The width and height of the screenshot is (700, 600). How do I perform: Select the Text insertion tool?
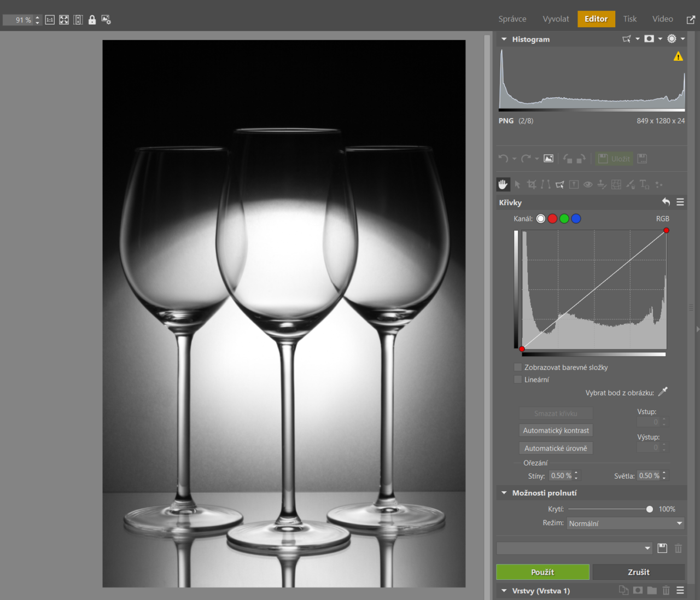(x=644, y=185)
